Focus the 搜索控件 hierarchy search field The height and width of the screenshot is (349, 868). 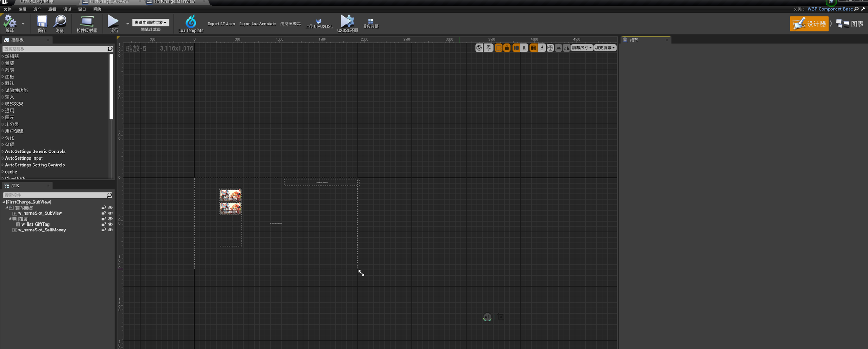click(x=58, y=195)
